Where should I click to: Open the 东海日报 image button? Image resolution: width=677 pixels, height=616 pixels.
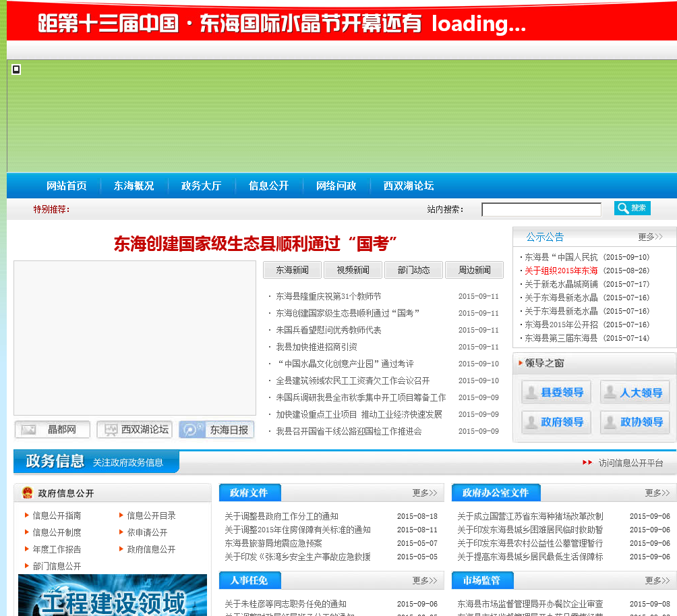[216, 429]
